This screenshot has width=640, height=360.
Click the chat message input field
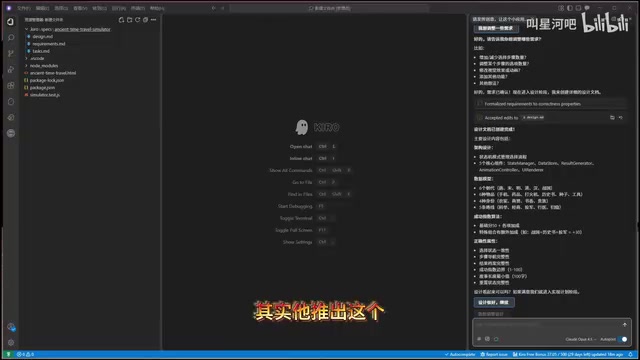[x=547, y=325]
